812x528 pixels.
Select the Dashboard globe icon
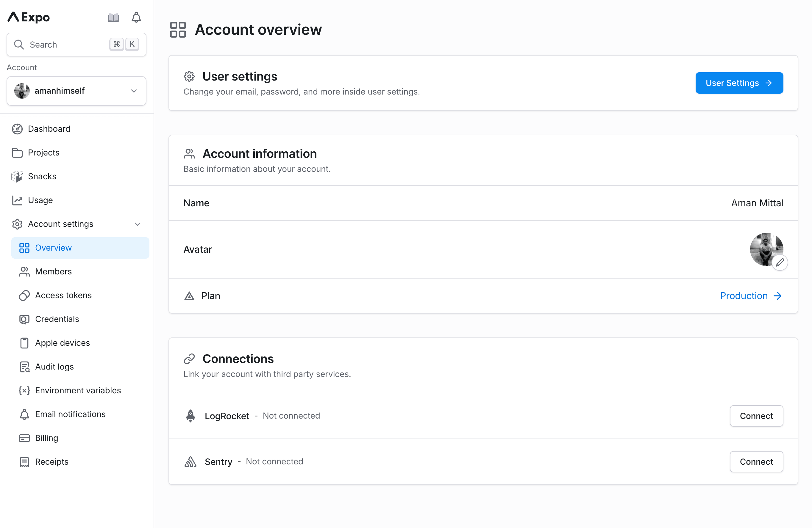(x=17, y=129)
